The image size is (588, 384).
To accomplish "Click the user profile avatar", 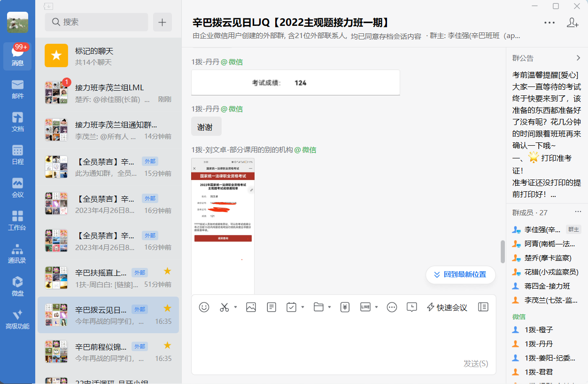I will (17, 22).
